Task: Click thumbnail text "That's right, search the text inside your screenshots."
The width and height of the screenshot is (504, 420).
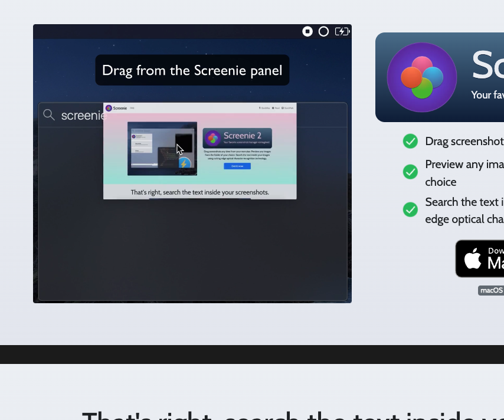Action: point(199,192)
